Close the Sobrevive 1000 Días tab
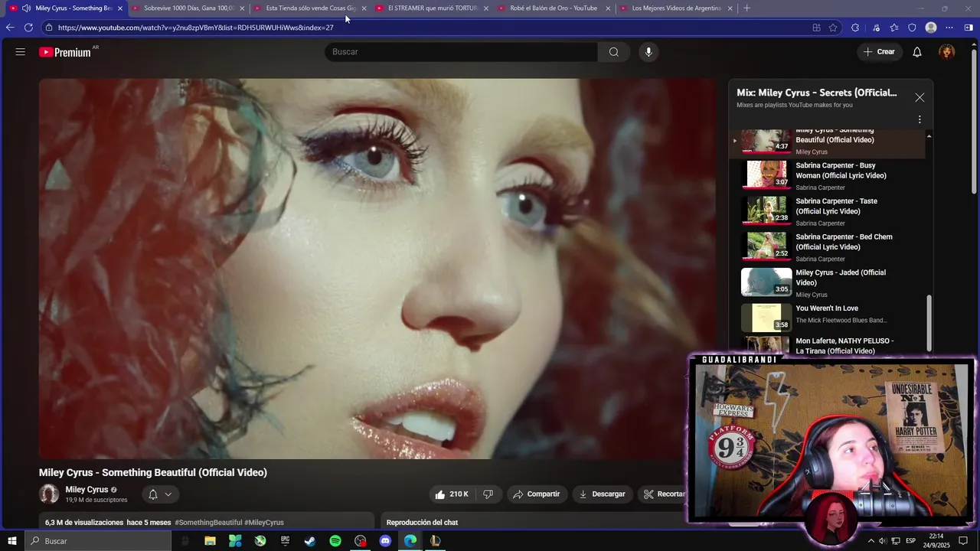 [242, 8]
